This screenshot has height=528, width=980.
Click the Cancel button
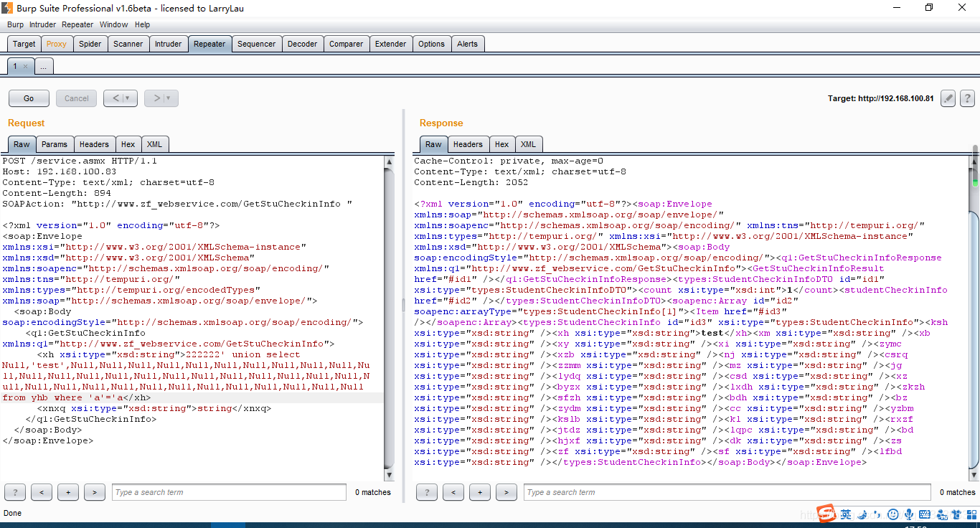tap(77, 98)
